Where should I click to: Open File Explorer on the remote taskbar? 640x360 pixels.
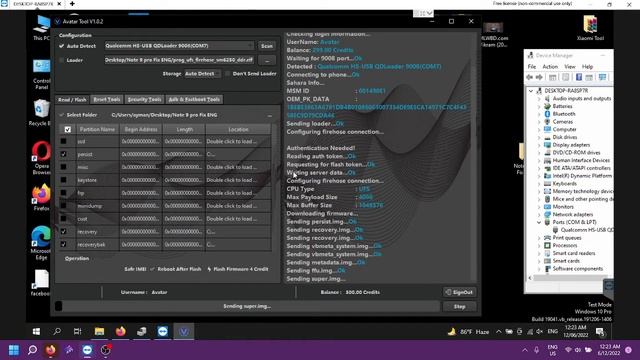[99, 331]
